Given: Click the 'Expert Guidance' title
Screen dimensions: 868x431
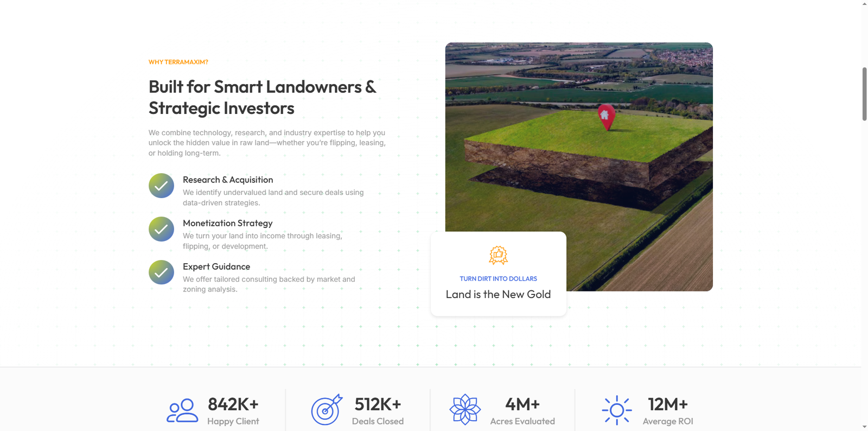Looking at the screenshot, I should [216, 267].
